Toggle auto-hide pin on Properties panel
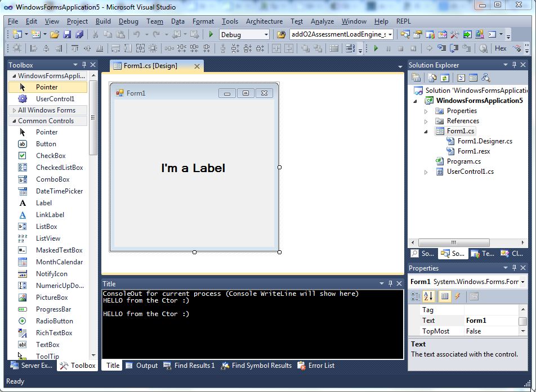 pos(514,268)
